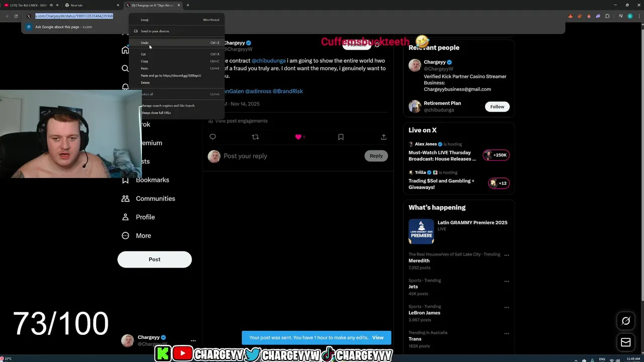Image resolution: width=644 pixels, height=362 pixels.
Task: Open View post engagements link
Action: (x=241, y=121)
